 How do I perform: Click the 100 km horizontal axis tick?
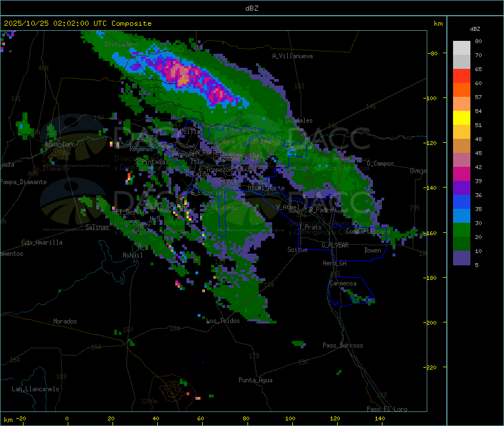tap(290, 419)
